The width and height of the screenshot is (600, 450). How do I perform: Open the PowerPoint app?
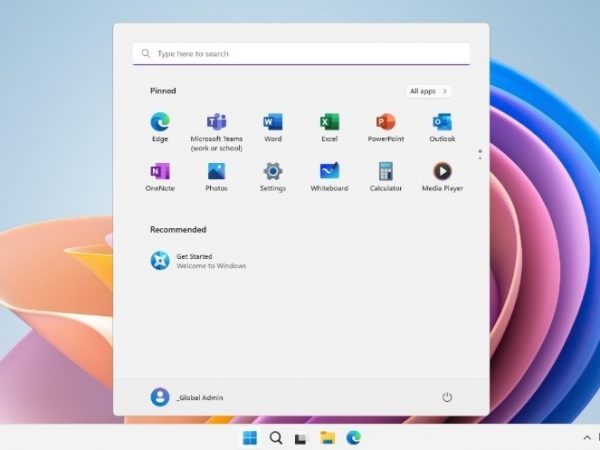tap(386, 127)
